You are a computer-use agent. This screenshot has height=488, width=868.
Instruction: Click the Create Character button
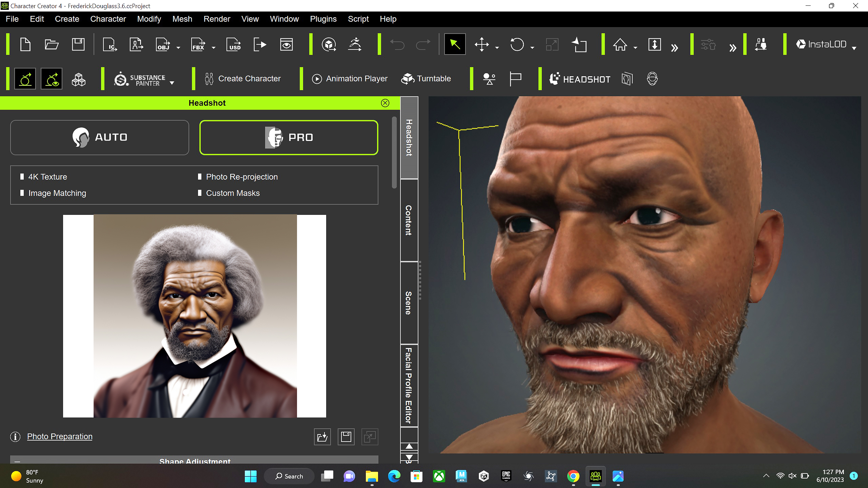pos(243,79)
